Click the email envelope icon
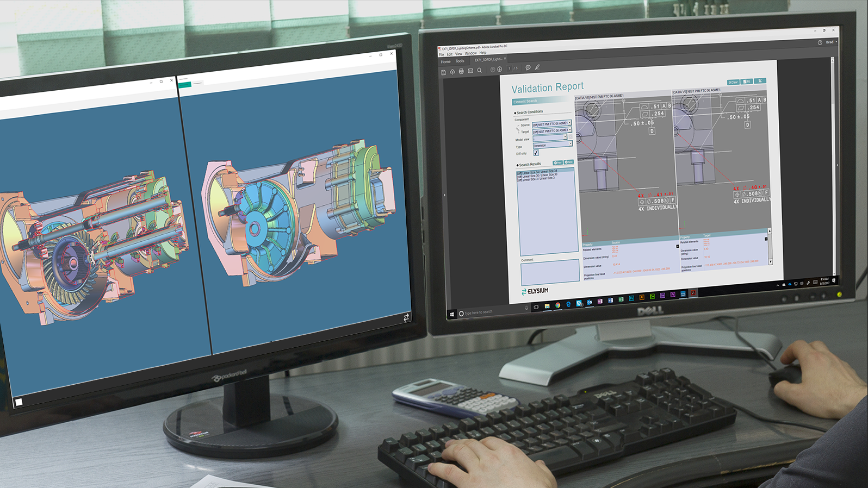868x488 pixels. [470, 71]
